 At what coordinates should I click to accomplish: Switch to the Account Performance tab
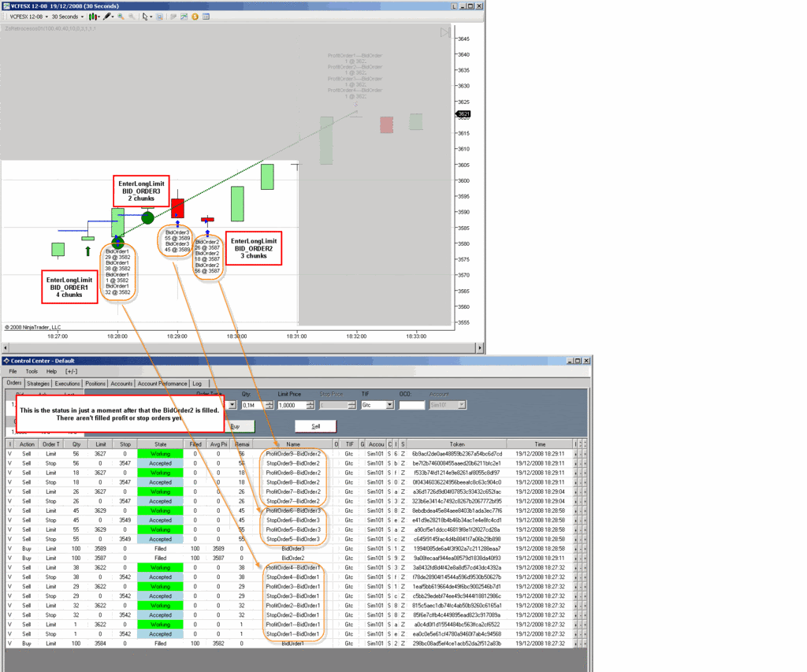click(162, 384)
